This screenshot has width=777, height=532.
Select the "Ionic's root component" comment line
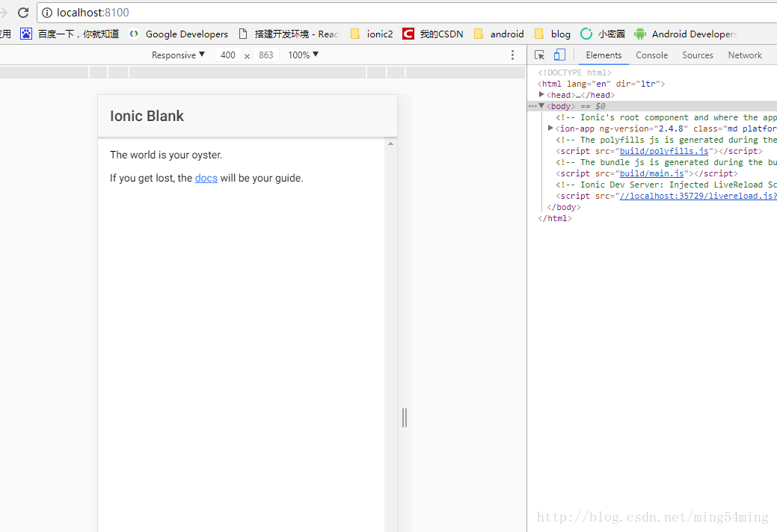[666, 117]
